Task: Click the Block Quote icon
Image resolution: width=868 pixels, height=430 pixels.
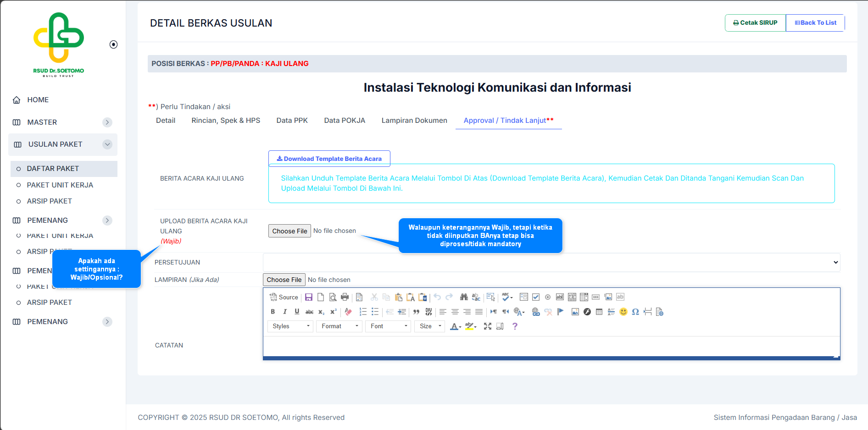Action: (416, 312)
